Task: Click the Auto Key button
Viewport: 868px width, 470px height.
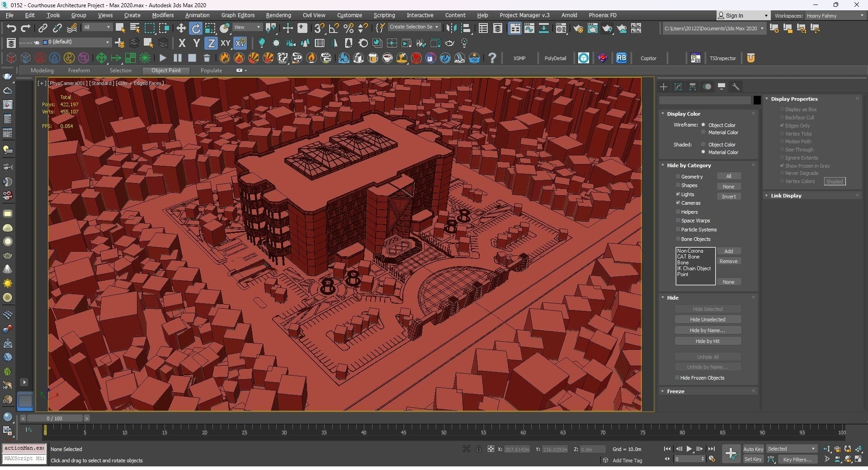Action: (753, 449)
